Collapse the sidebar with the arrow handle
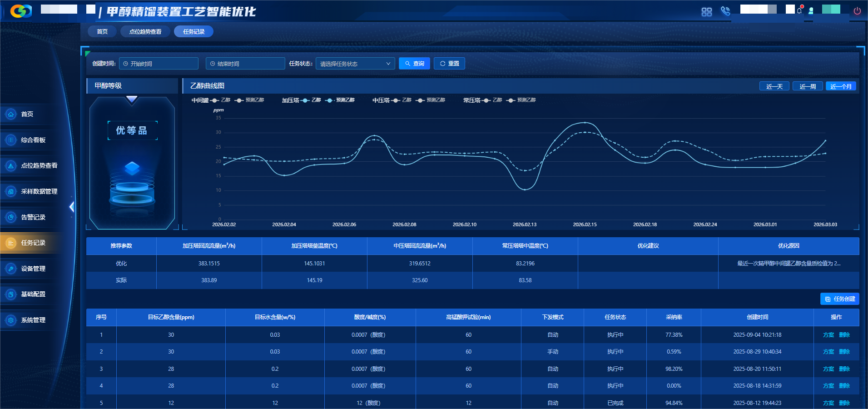Screen dimensions: 868x409 (72, 207)
